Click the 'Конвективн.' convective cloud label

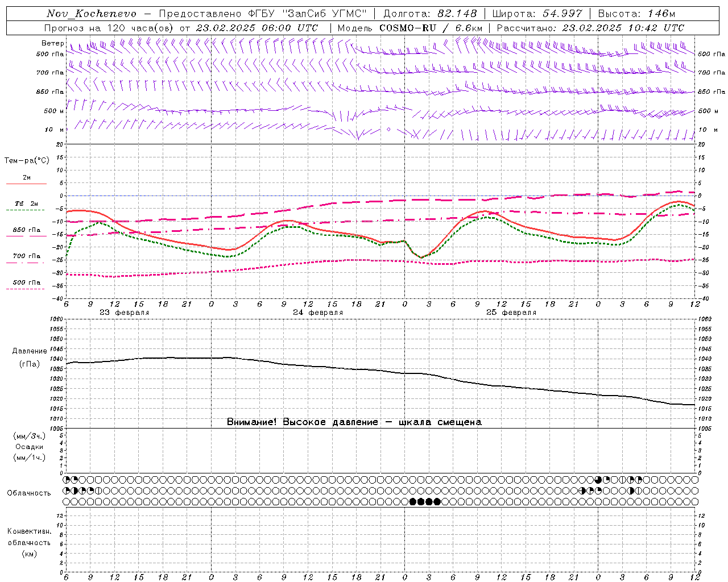click(29, 531)
